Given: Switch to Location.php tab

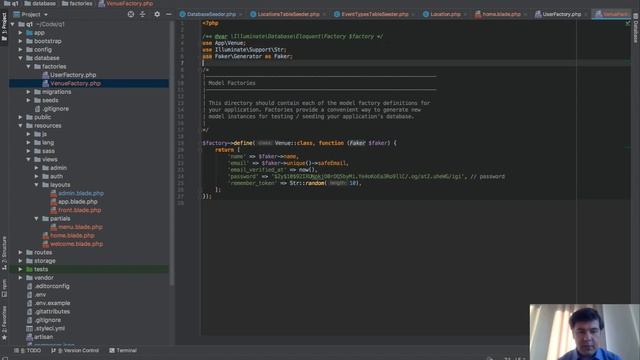Looking at the screenshot, I should [x=445, y=14].
